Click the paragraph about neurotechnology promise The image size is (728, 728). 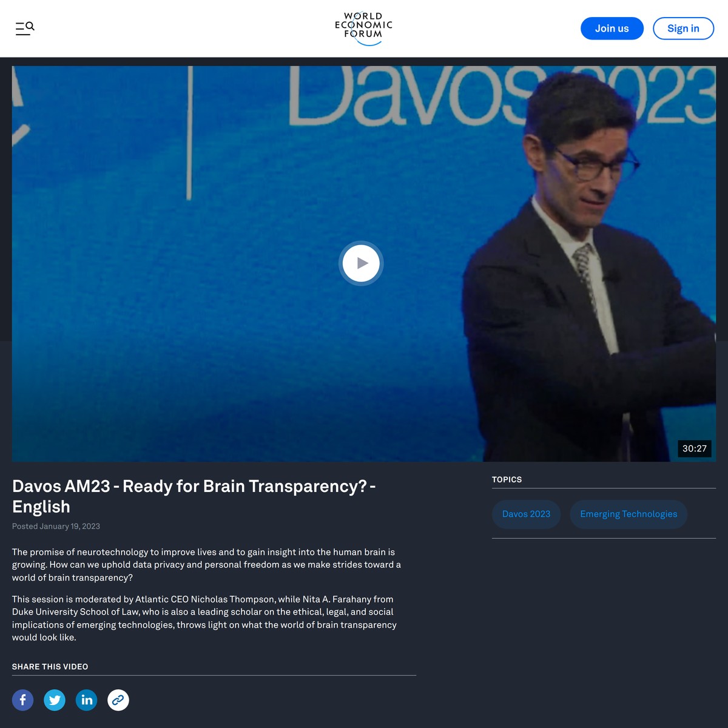point(206,565)
